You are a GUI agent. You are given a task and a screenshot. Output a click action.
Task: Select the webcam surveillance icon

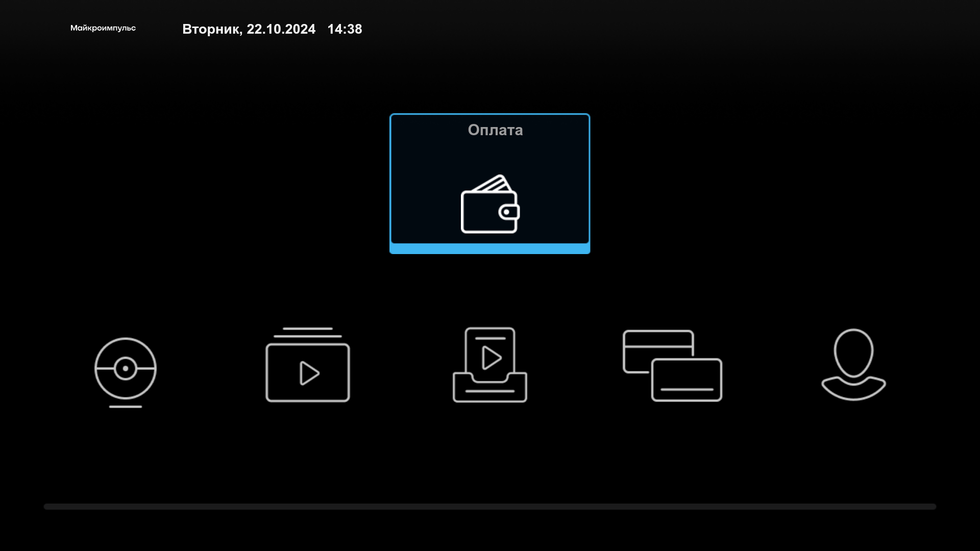(126, 372)
